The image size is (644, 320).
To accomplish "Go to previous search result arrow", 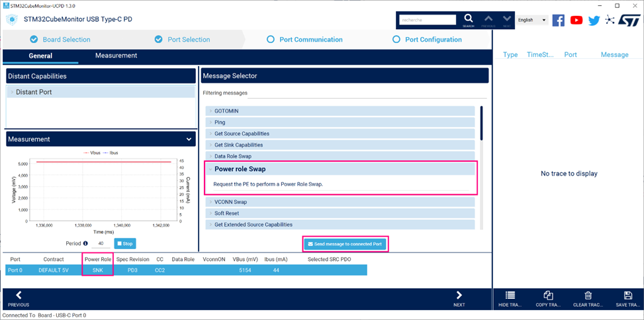I will [x=488, y=19].
